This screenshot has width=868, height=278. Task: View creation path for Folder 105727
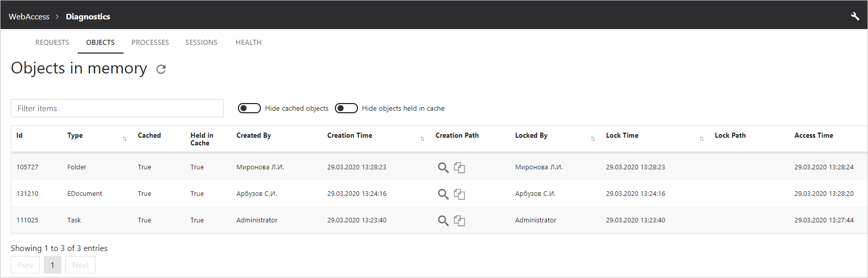(x=443, y=167)
